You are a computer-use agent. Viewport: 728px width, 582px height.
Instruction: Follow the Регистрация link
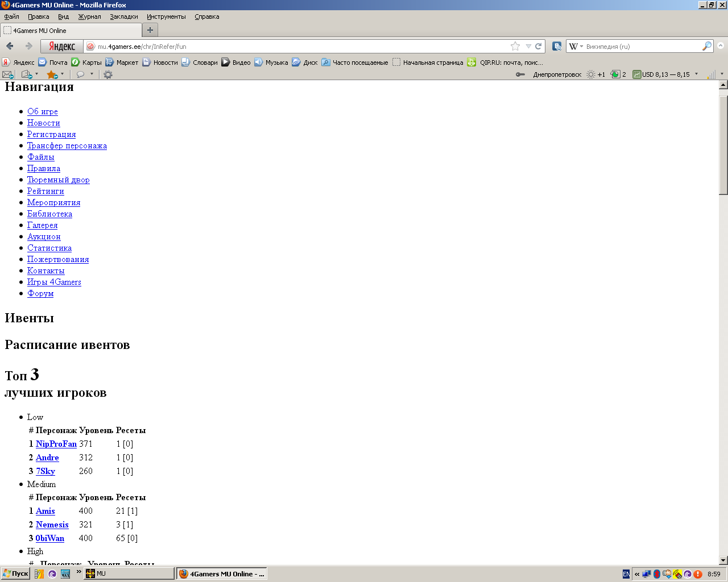click(x=51, y=134)
